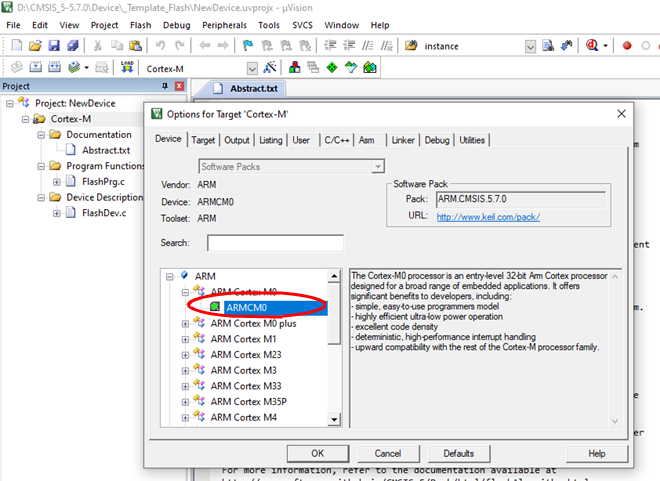Open Software Packs combo box
Screen dimensions: 660x481
[292, 167]
